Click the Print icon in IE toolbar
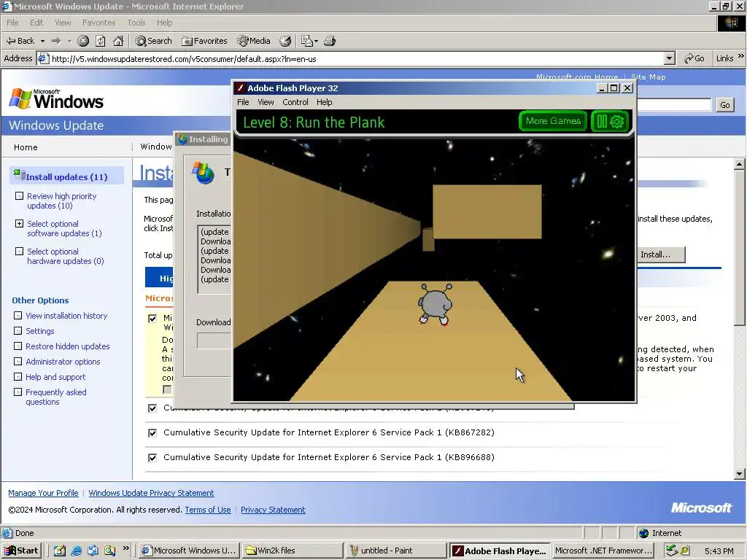 [330, 41]
